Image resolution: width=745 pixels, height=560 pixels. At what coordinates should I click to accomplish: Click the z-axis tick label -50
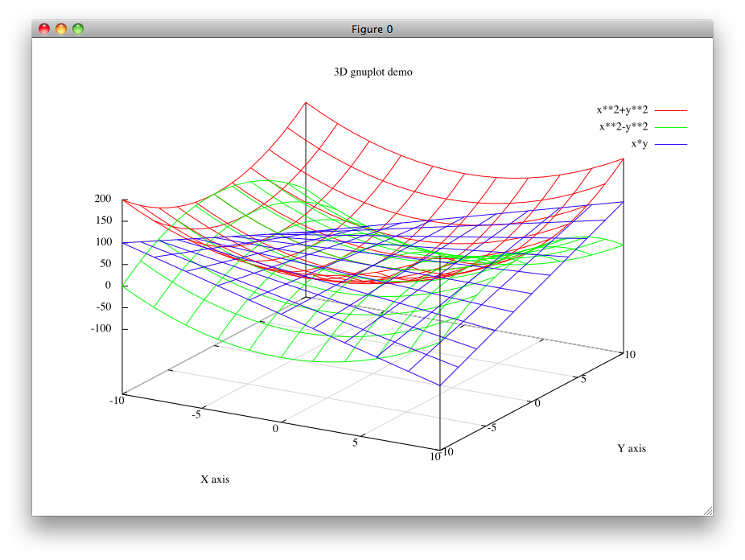pyautogui.click(x=104, y=307)
